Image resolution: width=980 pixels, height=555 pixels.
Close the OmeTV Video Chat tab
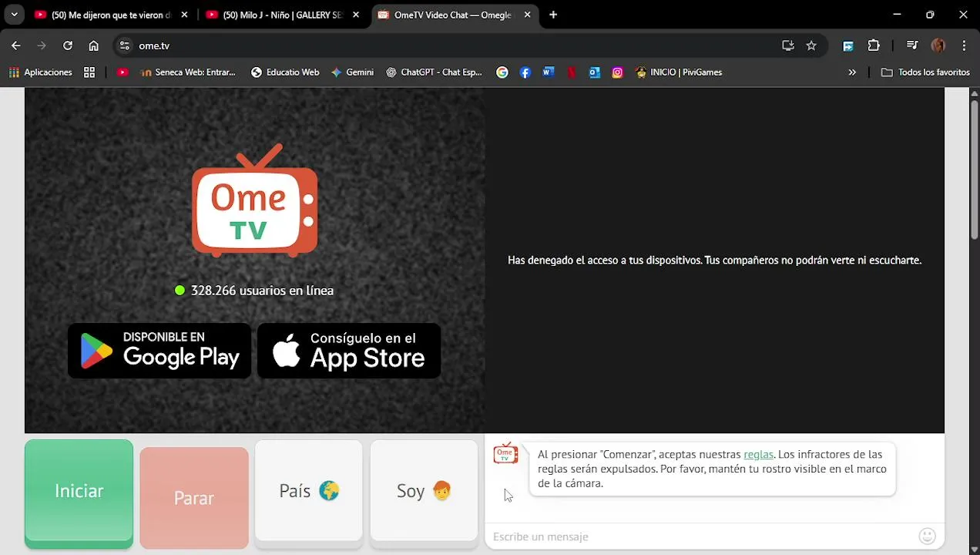tap(528, 15)
